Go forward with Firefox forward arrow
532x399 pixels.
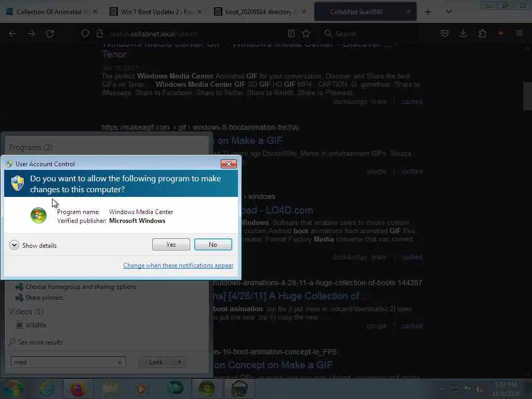click(x=31, y=34)
